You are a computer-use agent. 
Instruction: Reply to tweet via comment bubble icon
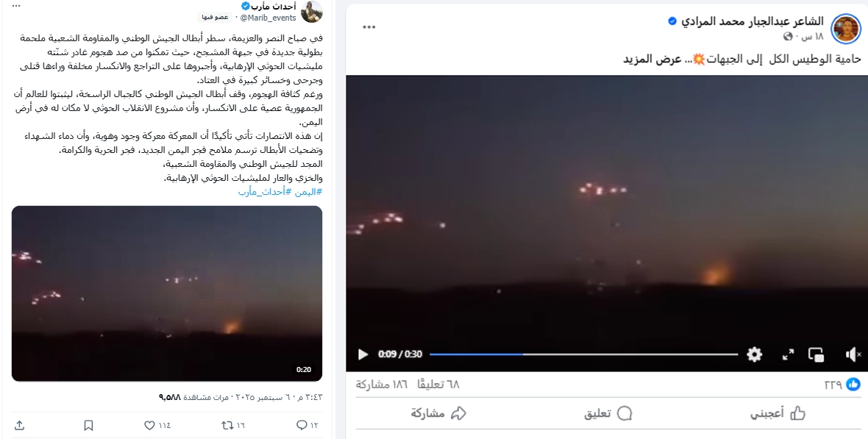pyautogui.click(x=307, y=425)
